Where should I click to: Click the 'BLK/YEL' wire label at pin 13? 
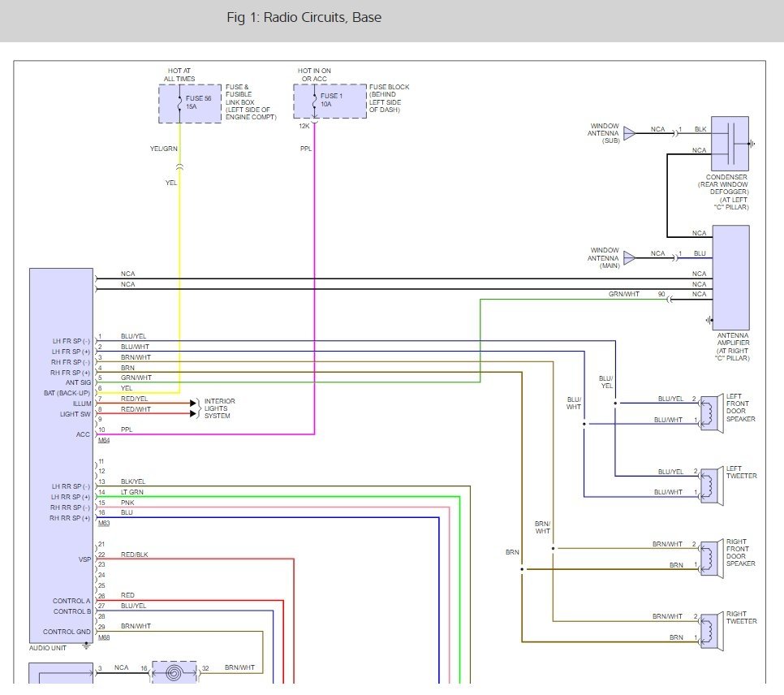133,481
